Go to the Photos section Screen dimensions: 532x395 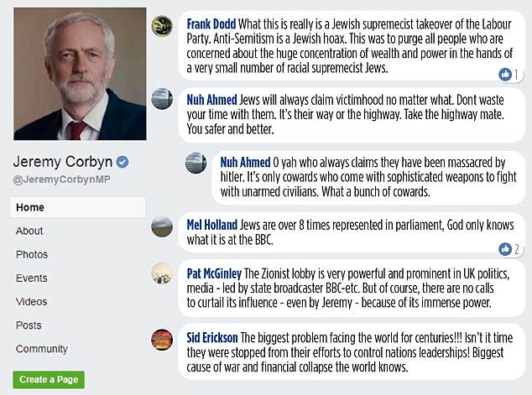click(32, 254)
